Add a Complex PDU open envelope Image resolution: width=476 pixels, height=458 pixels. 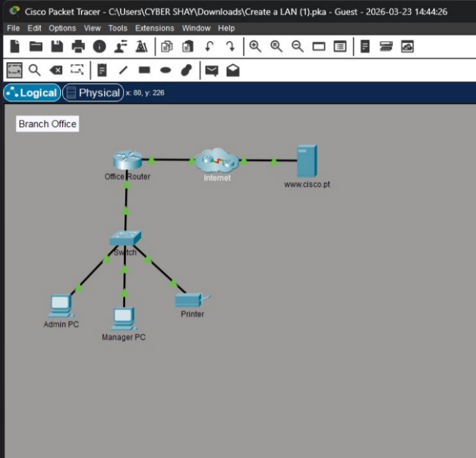[x=233, y=71]
